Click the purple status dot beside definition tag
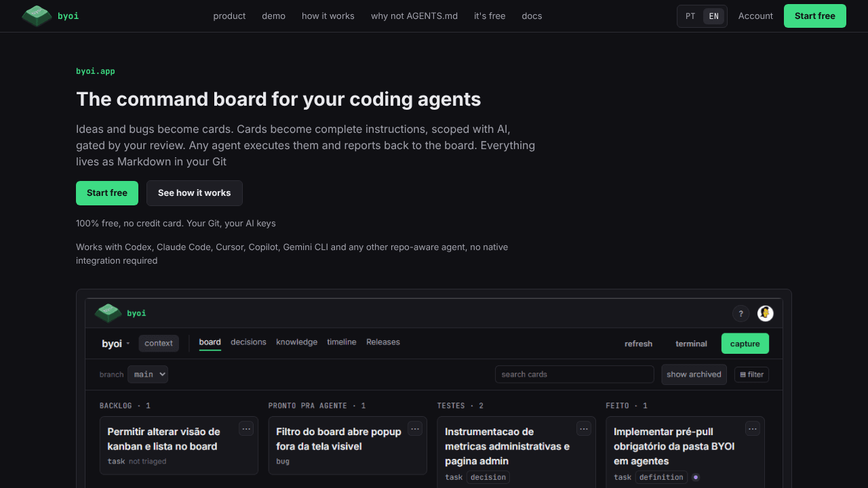The width and height of the screenshot is (868, 488). (695, 477)
